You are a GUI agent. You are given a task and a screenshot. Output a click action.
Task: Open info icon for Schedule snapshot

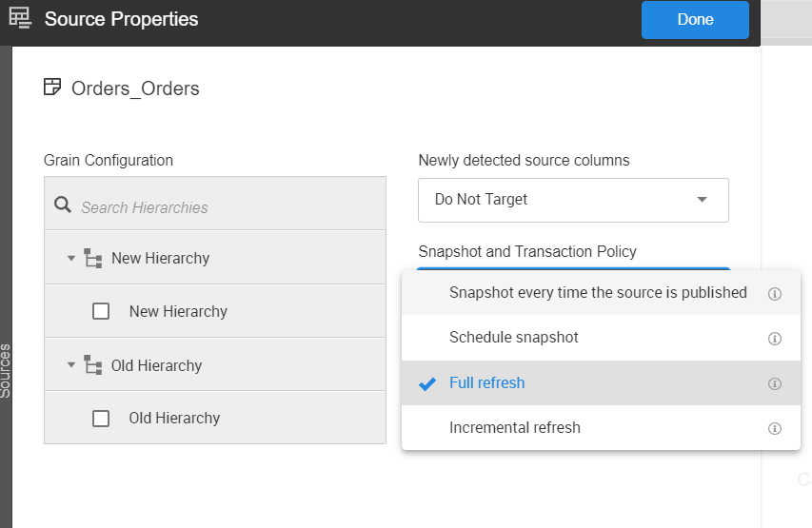click(775, 339)
